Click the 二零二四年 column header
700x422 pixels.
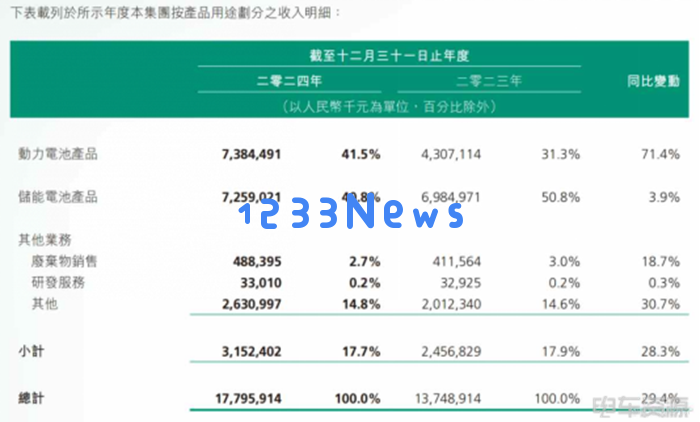tap(289, 81)
